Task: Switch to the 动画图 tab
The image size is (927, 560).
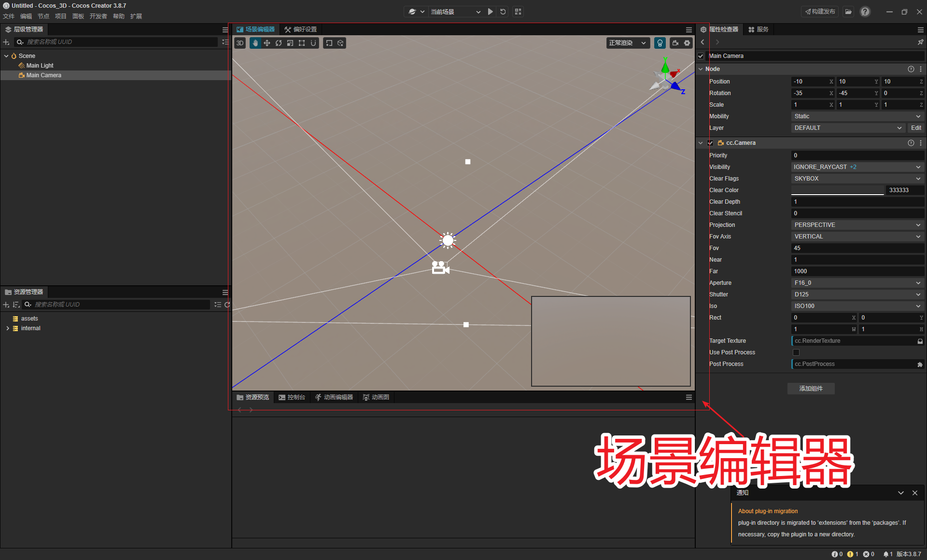Action: [x=376, y=397]
